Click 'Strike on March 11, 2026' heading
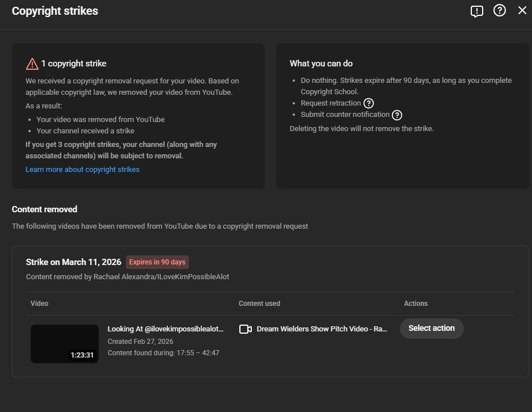The image size is (532, 412). pyautogui.click(x=73, y=262)
